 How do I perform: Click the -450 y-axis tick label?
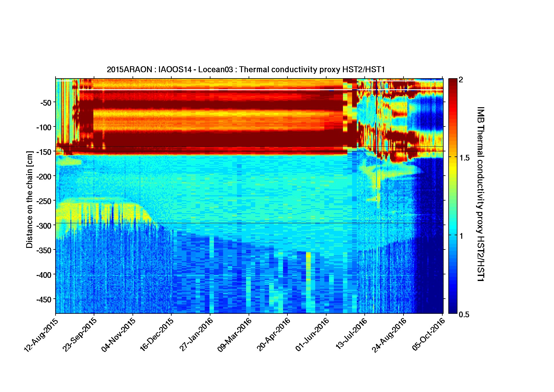[44, 299]
